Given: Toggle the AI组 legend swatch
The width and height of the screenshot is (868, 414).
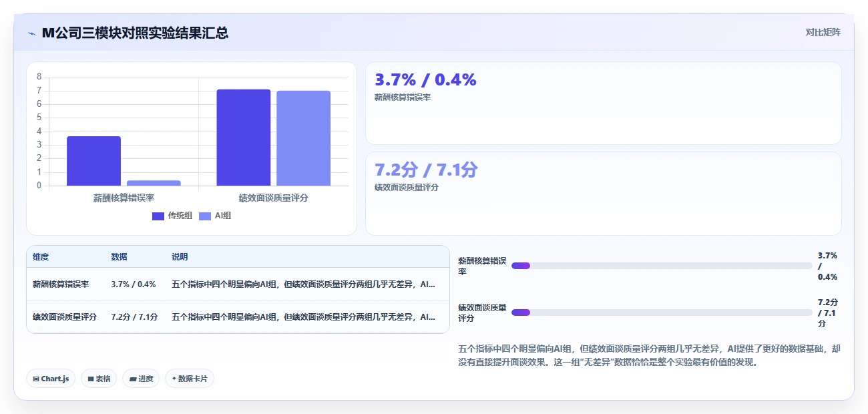Looking at the screenshot, I should pos(205,216).
